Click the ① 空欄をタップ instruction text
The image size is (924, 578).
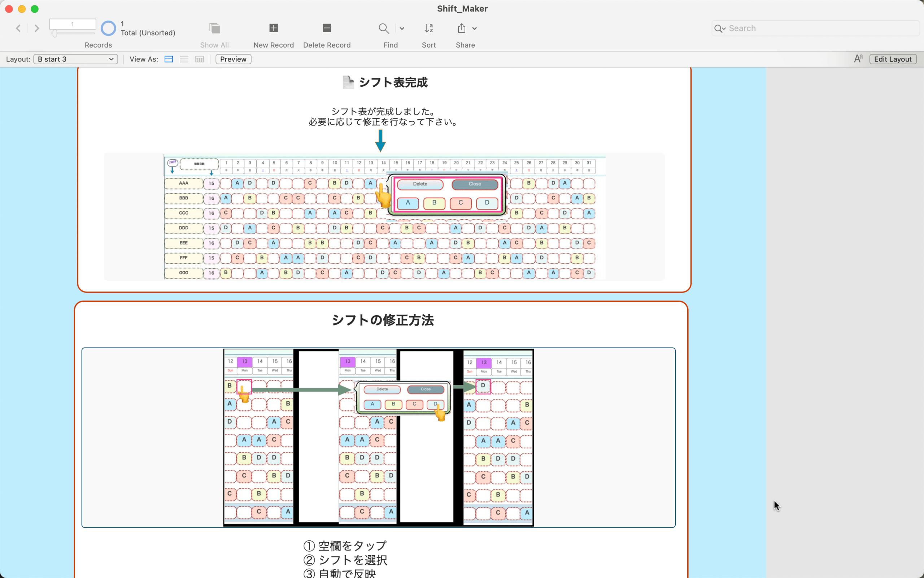pos(345,545)
